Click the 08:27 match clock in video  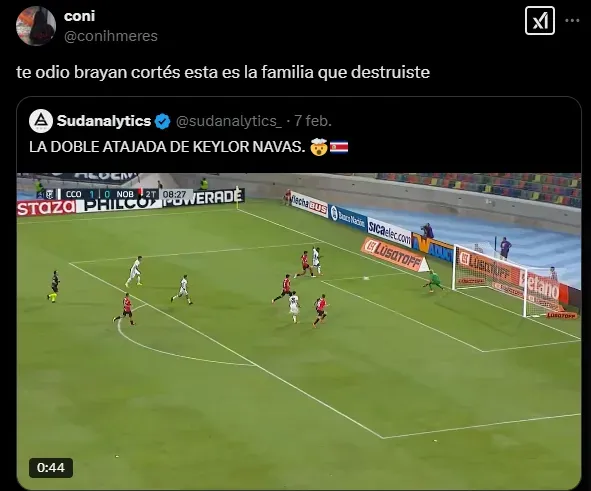coord(175,194)
